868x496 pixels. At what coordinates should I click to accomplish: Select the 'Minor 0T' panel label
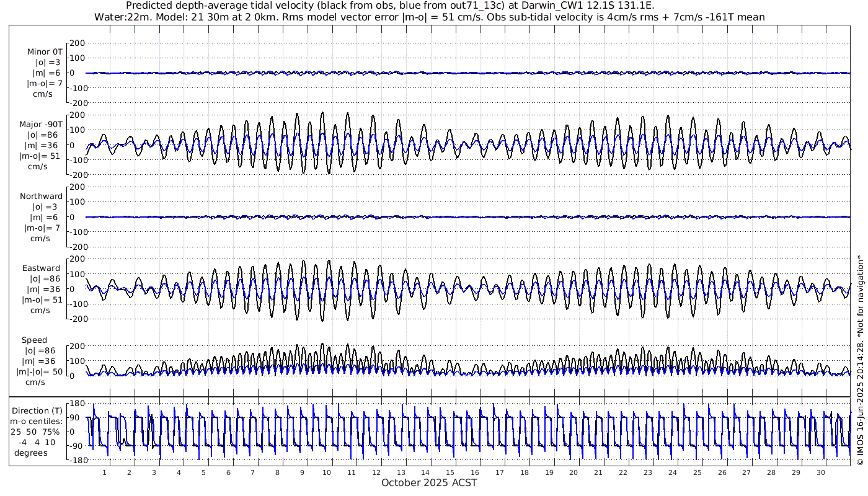[44, 52]
